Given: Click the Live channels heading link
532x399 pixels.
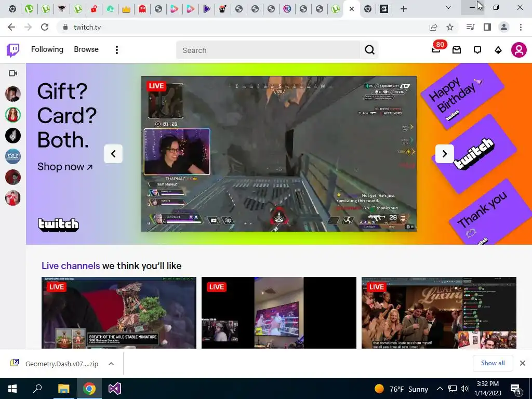Looking at the screenshot, I should pos(71,265).
